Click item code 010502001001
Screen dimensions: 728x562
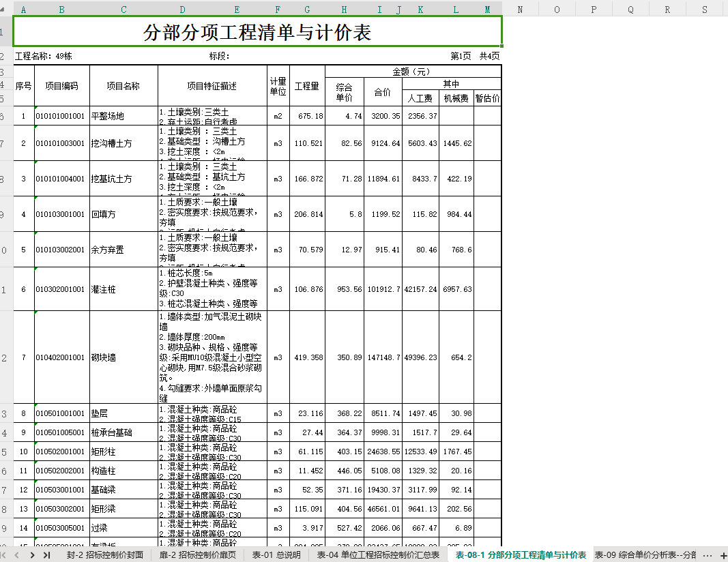[62, 452]
